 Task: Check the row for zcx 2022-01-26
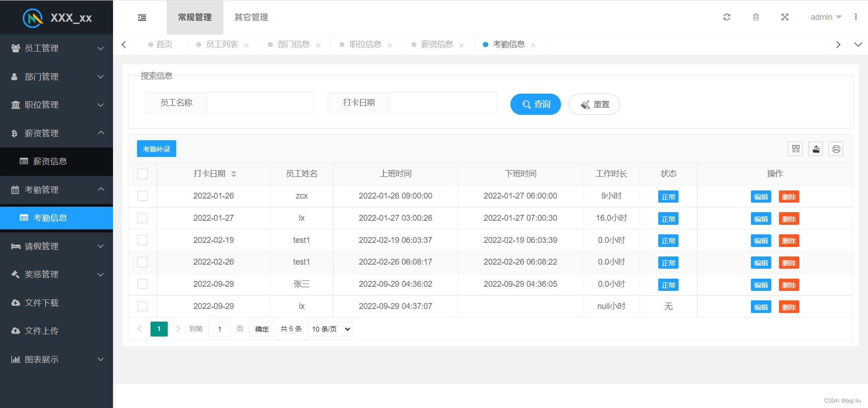click(142, 196)
